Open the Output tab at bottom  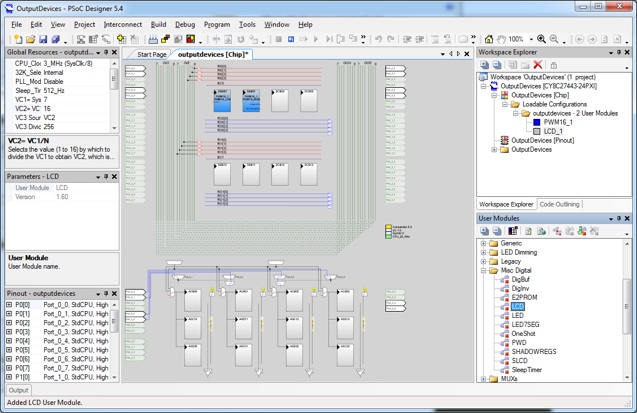[19, 390]
